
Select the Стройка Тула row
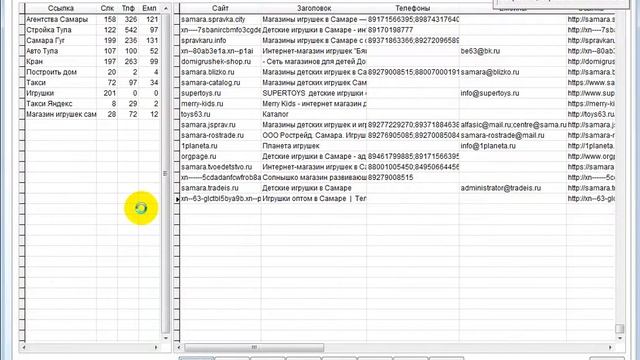coord(93,30)
